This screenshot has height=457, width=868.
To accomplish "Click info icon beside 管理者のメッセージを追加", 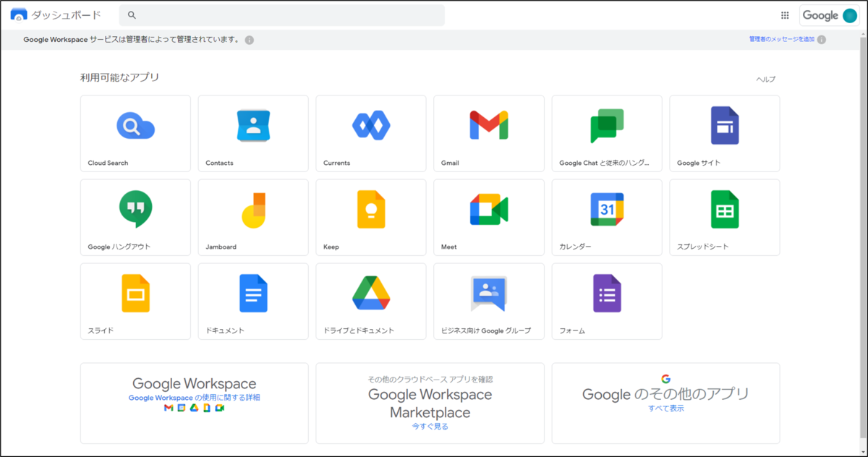I will point(821,40).
